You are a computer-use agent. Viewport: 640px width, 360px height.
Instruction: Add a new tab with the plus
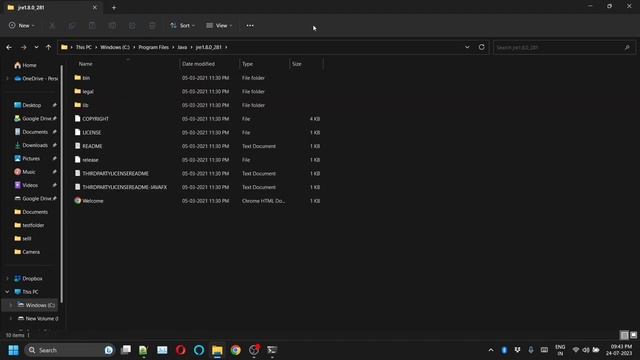[114, 7]
